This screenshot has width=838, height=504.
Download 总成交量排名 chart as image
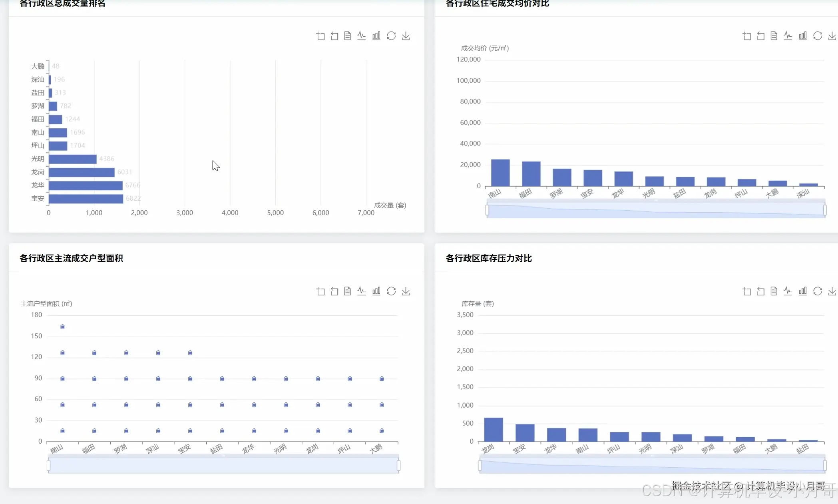coord(406,36)
